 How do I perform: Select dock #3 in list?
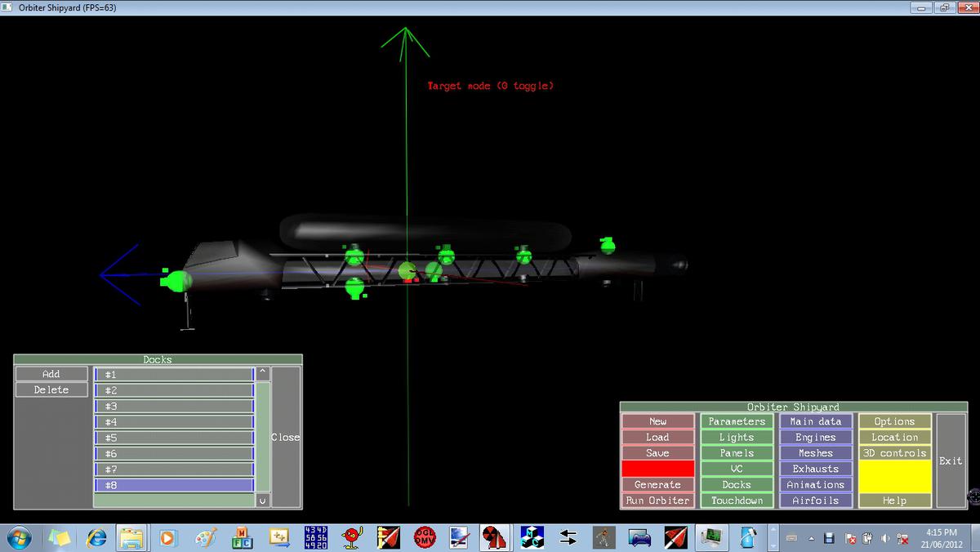[175, 406]
